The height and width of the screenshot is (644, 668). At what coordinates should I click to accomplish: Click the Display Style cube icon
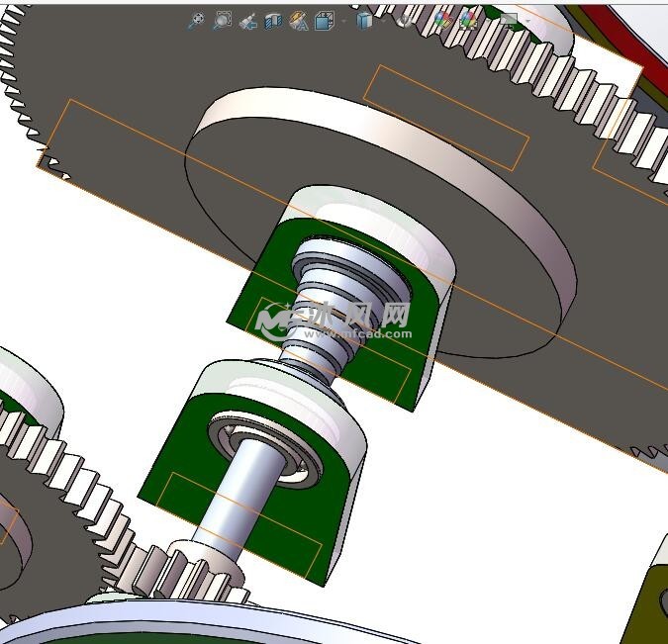pos(364,21)
